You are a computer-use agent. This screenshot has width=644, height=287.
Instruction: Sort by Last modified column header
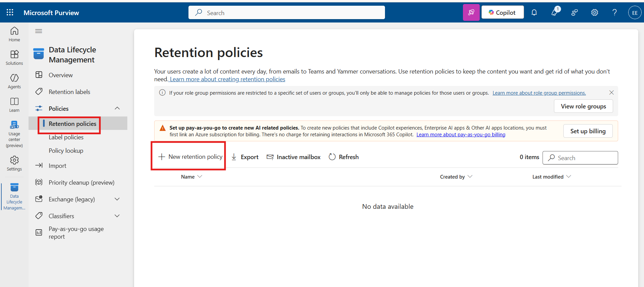click(x=551, y=177)
